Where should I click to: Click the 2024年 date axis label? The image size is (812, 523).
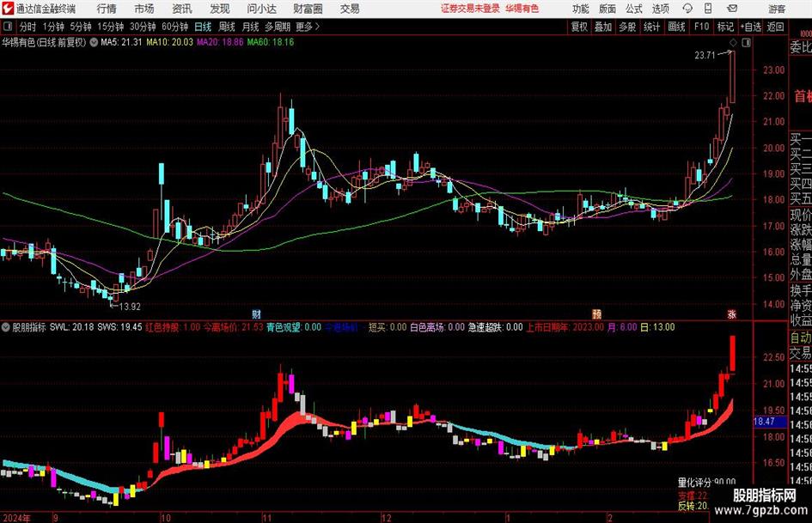[x=16, y=518]
